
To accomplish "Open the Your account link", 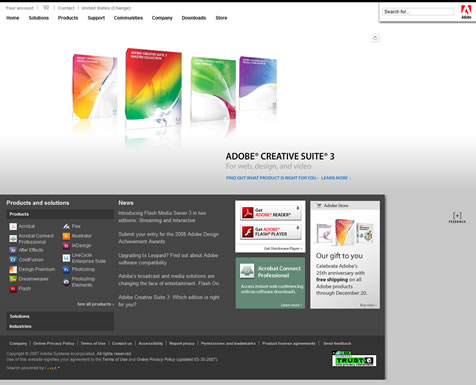I will click(x=20, y=8).
